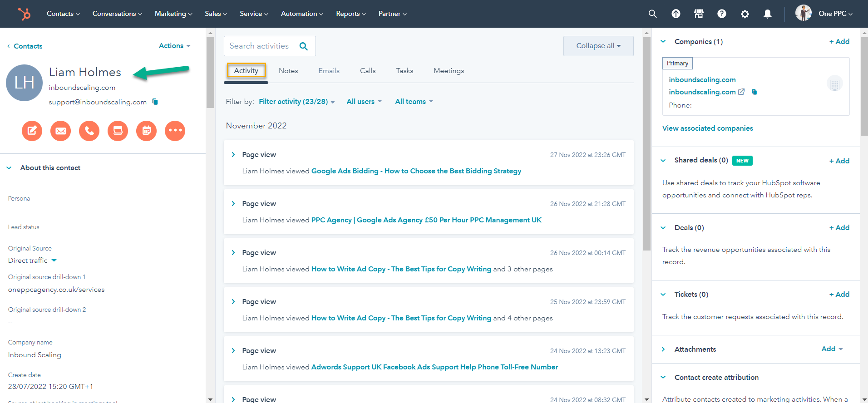Open the Sales menu
Screen dimensions: 868x403
(x=216, y=14)
